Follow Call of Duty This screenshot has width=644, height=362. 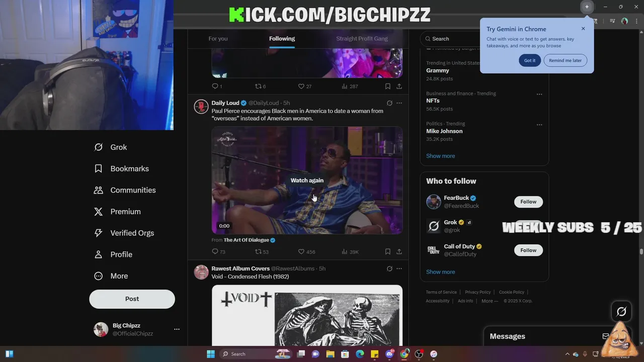pos(528,250)
